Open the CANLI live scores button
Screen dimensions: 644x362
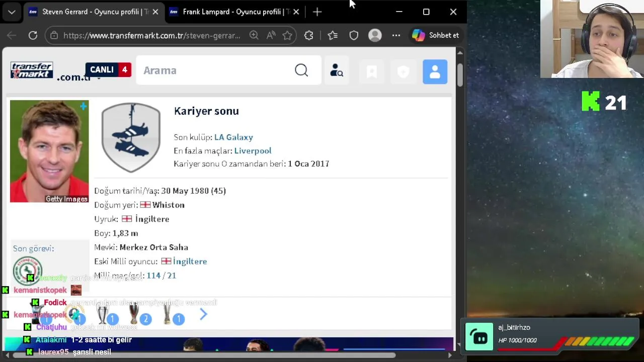coord(108,69)
